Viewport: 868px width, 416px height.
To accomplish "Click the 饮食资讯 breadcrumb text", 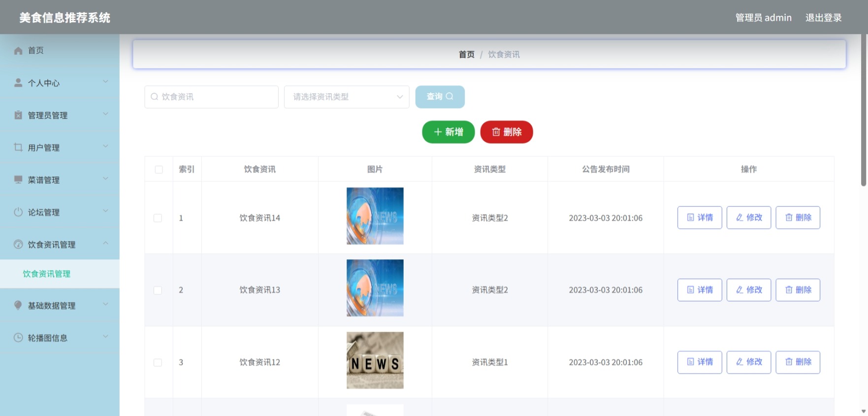I will tap(504, 54).
